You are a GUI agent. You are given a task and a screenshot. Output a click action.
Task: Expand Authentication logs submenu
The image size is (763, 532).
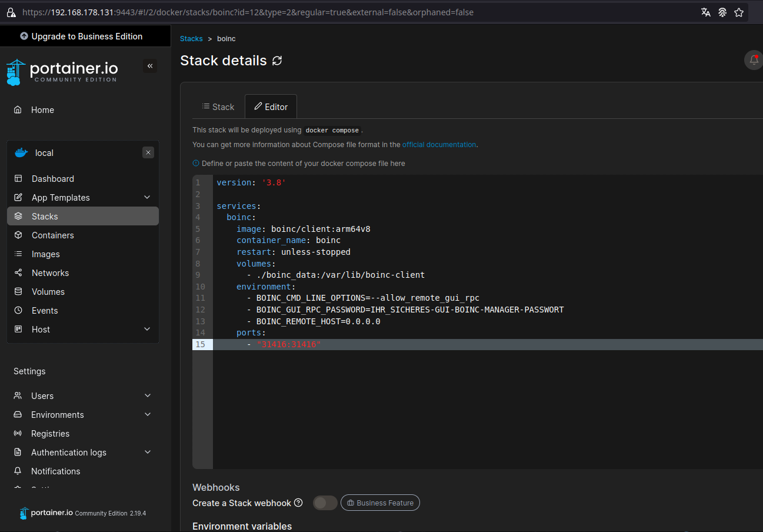click(x=147, y=453)
